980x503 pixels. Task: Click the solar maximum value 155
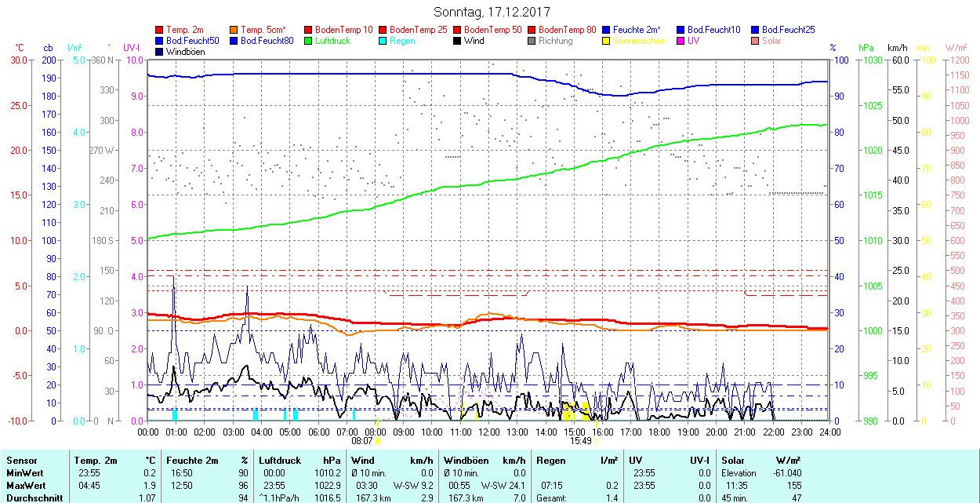click(x=795, y=486)
